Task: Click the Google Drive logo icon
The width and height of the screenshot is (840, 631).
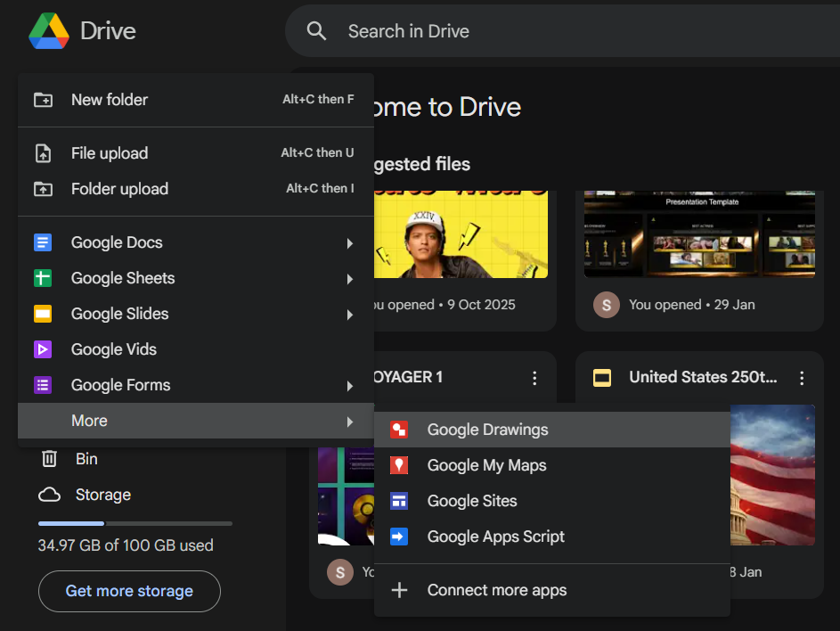Action: coord(49,31)
